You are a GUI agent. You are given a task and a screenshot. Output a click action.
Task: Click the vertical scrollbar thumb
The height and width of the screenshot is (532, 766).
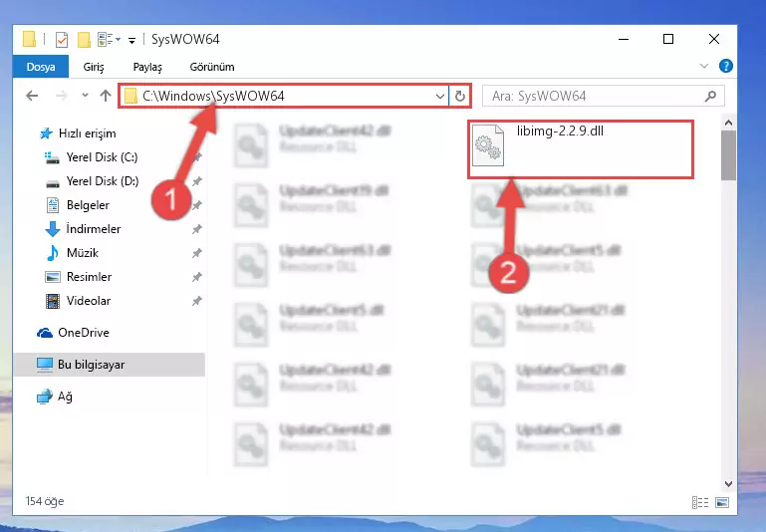pyautogui.click(x=728, y=155)
